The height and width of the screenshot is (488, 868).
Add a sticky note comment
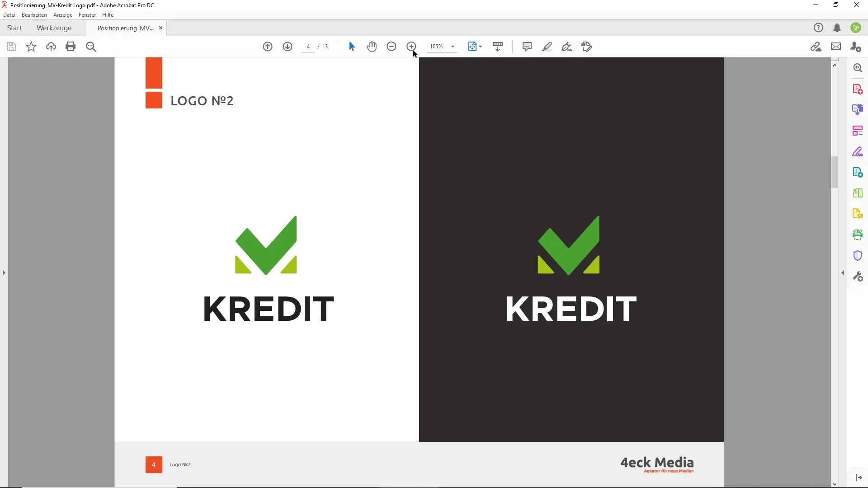tap(527, 47)
